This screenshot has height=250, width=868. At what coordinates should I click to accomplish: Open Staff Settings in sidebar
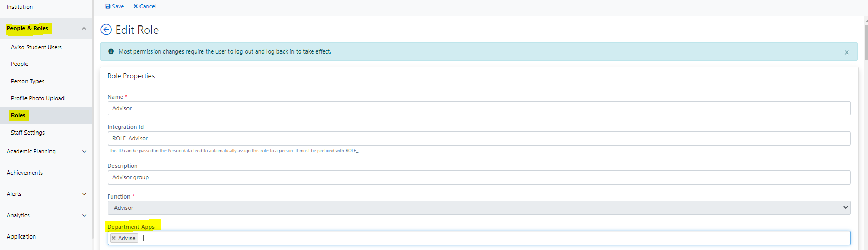28,133
